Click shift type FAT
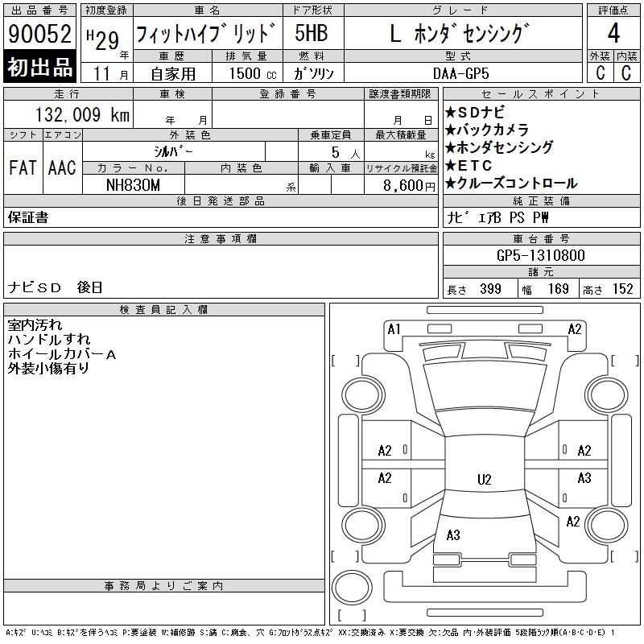The height and width of the screenshot is (644, 644). click(x=23, y=167)
